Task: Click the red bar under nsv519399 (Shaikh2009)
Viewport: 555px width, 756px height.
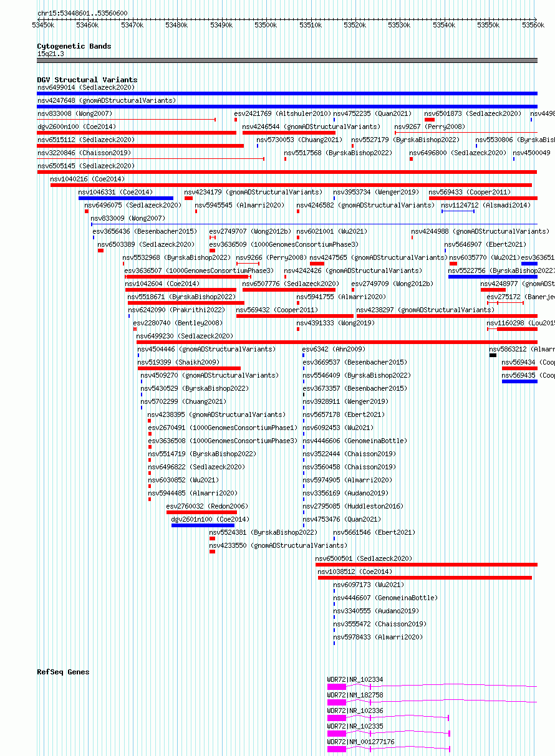Action: [x=189, y=368]
